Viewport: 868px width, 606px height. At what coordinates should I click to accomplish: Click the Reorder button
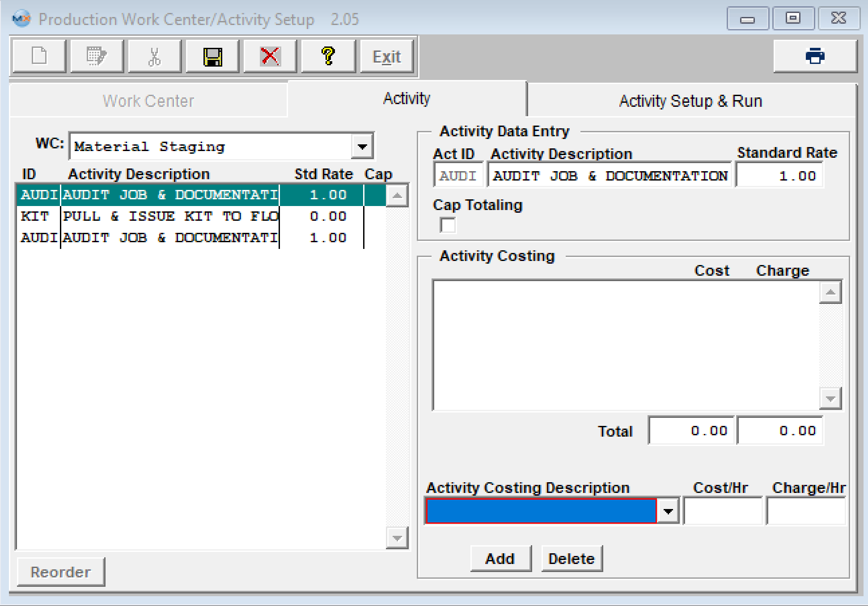pos(61,572)
